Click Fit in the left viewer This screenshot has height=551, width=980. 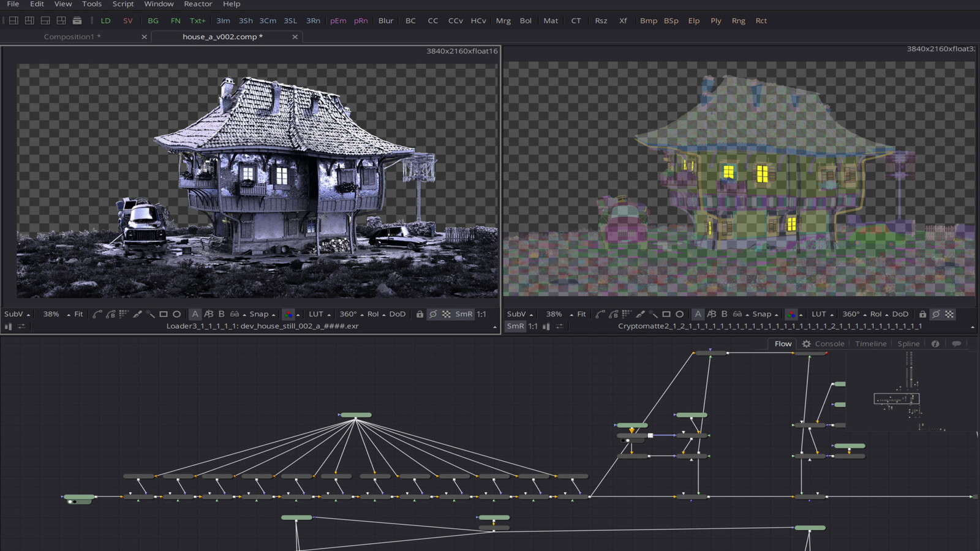pos(78,313)
